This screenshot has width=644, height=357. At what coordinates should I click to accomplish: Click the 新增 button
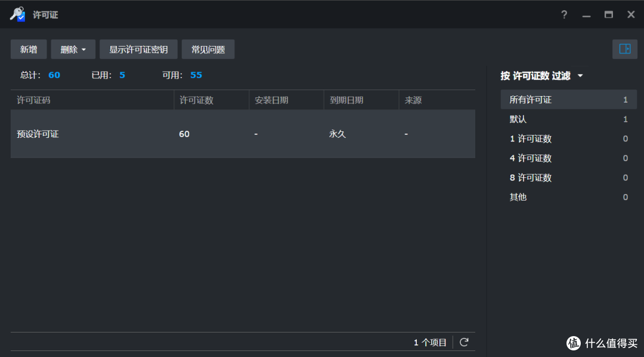(x=29, y=50)
